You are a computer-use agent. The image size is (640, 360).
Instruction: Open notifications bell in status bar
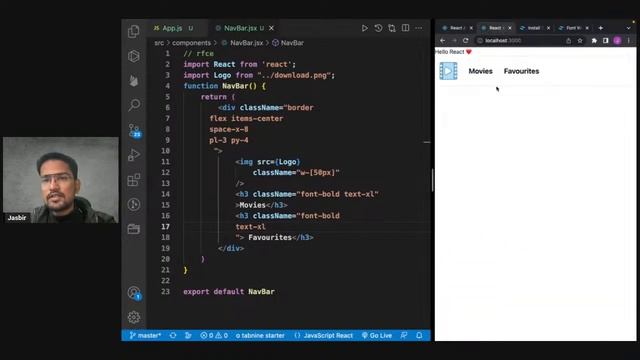[419, 336]
